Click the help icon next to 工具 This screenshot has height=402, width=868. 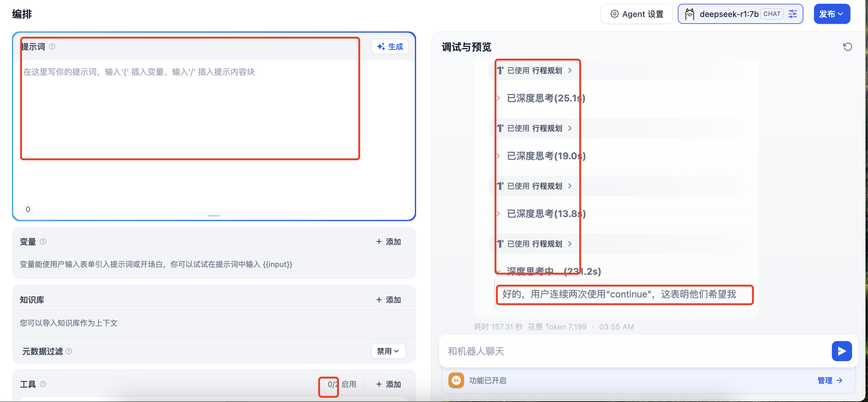click(x=43, y=384)
